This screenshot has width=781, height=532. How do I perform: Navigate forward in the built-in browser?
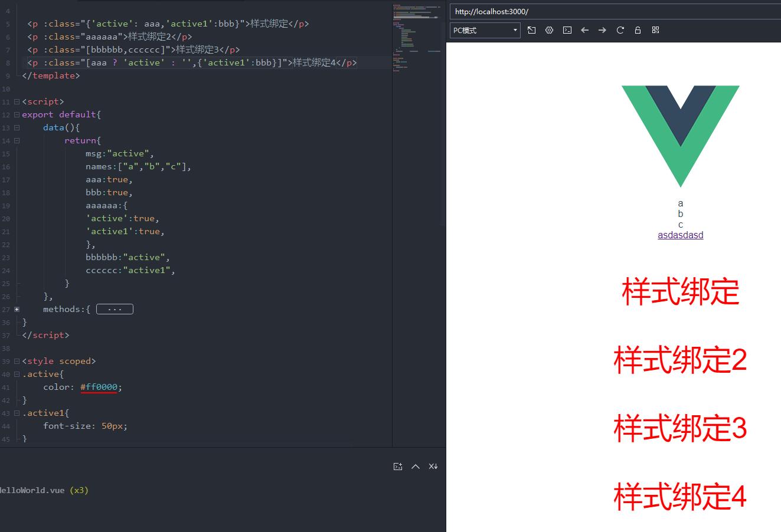[602, 29]
